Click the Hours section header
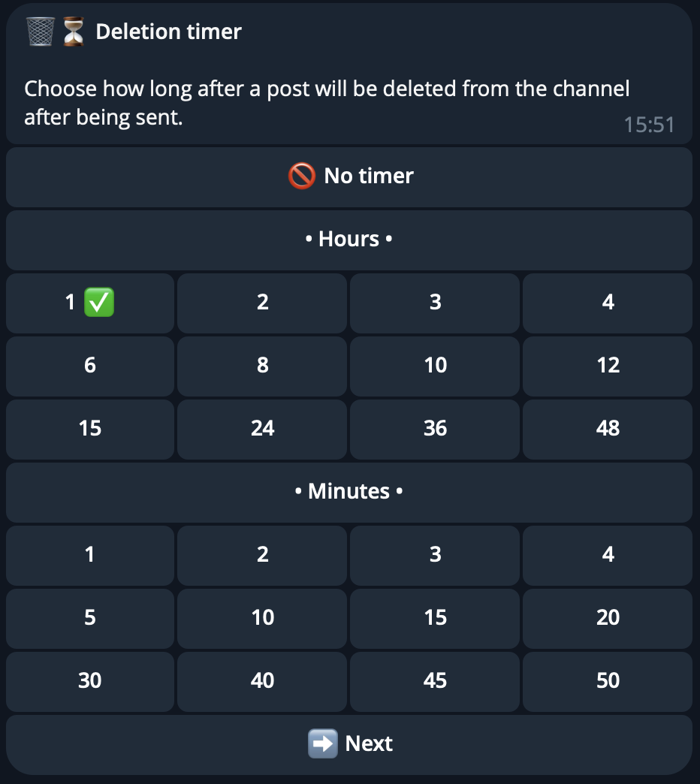Image resolution: width=700 pixels, height=784 pixels. click(x=349, y=239)
